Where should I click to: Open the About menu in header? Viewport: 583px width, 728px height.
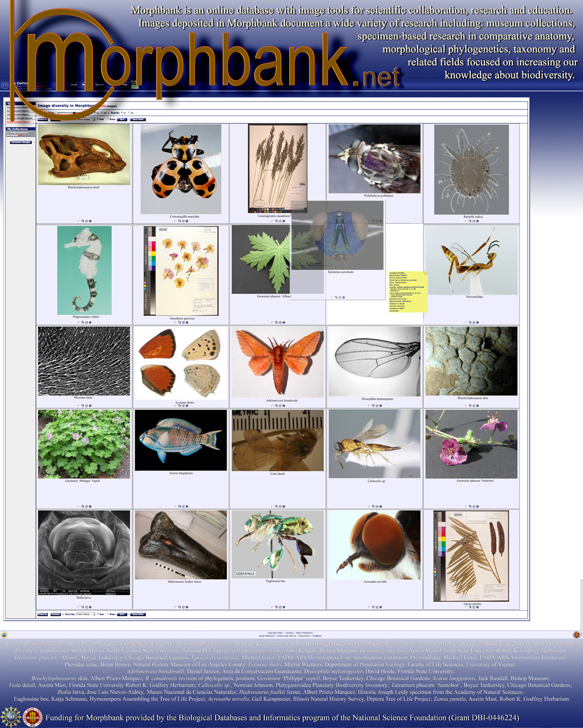pos(74,85)
